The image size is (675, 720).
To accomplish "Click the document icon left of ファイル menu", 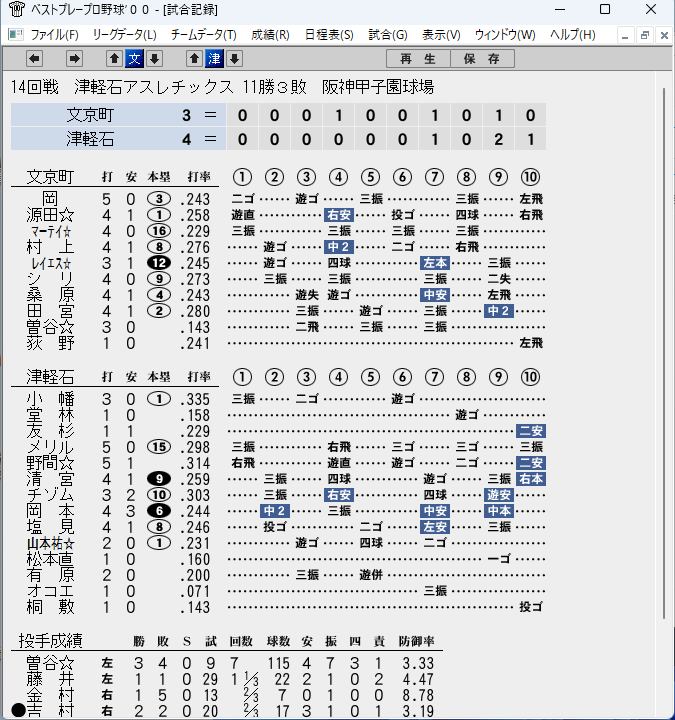I will point(16,34).
